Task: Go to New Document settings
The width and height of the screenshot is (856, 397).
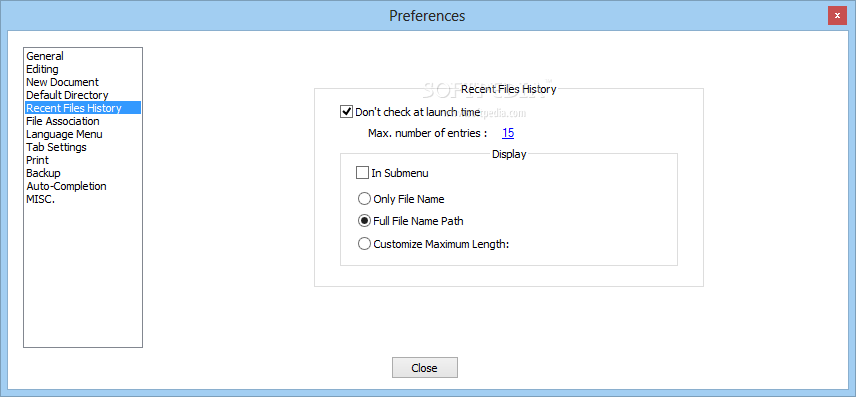Action: pyautogui.click(x=82, y=82)
